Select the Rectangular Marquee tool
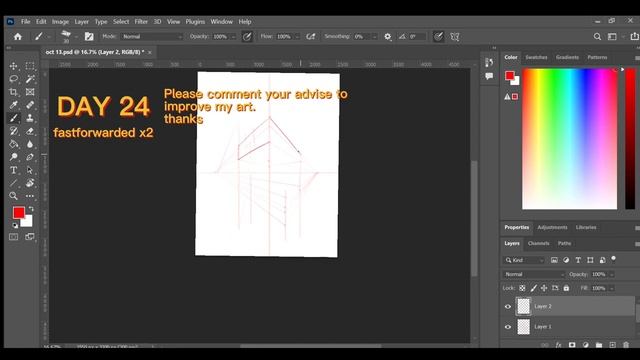 30,66
